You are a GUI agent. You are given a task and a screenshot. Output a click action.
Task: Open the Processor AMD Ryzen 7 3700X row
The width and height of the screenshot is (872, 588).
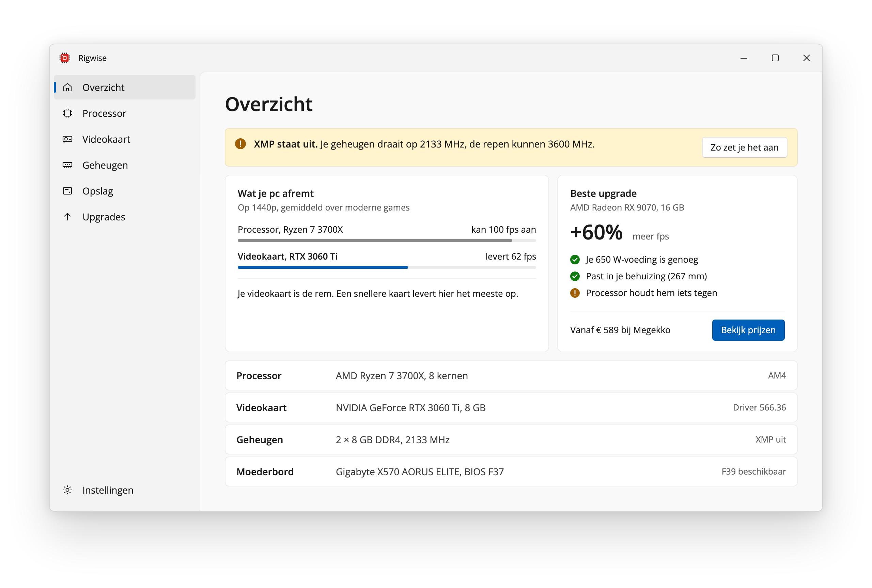[511, 376]
